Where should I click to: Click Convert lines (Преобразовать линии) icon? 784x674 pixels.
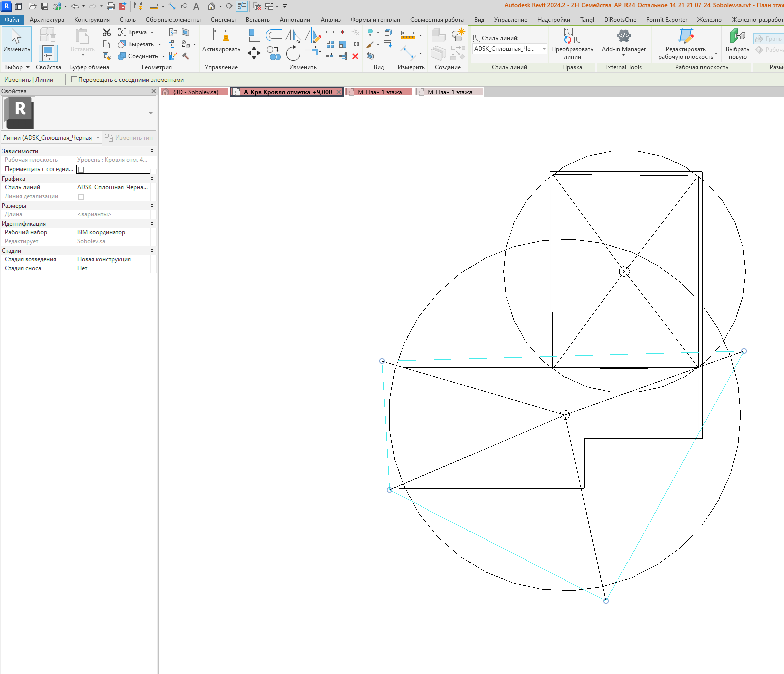tap(572, 36)
